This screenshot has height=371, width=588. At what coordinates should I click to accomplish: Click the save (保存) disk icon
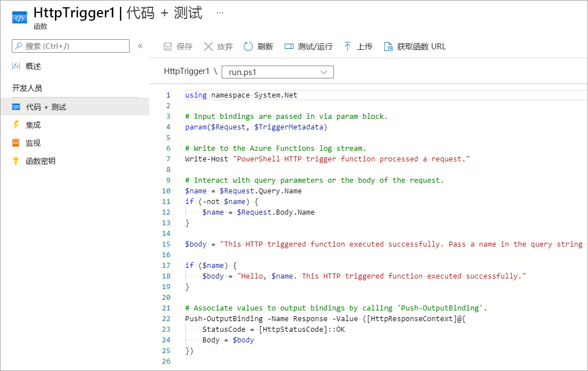pos(168,47)
